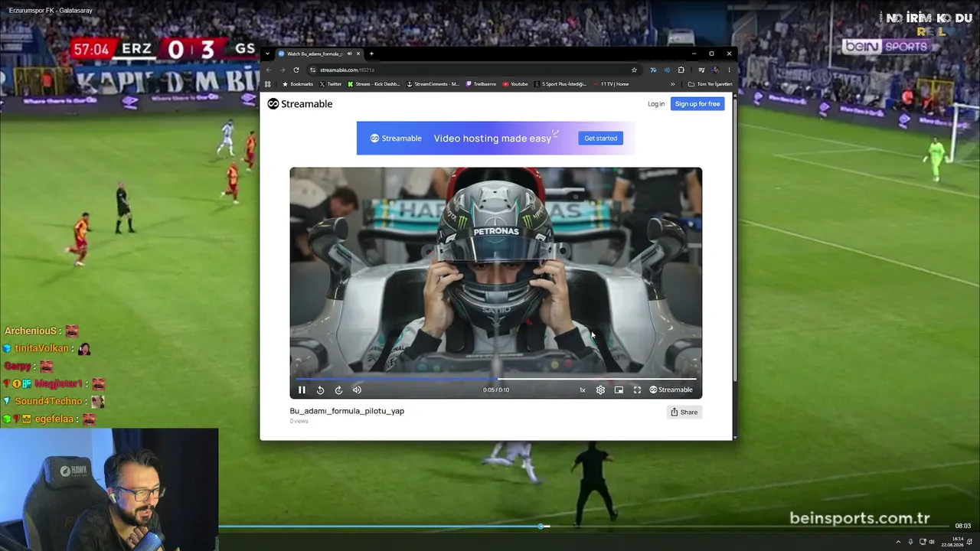Open the Tüm Yer İşaretleri folder

(x=710, y=84)
